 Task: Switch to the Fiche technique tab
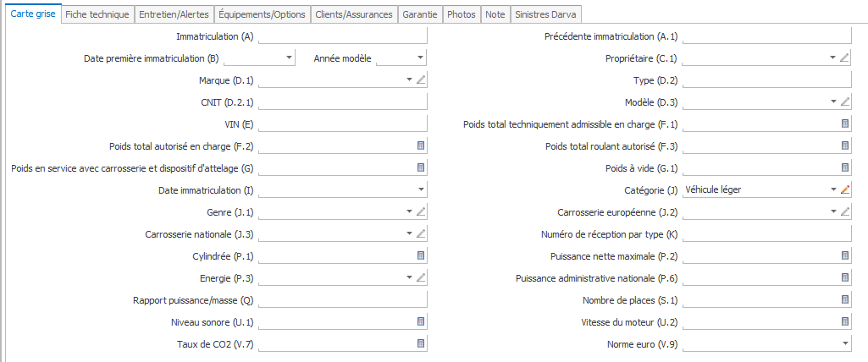[x=97, y=14]
